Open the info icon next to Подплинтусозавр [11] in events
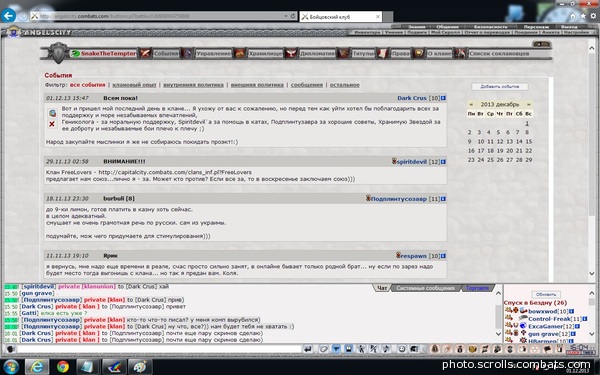The height and width of the screenshot is (375, 600). click(443, 199)
